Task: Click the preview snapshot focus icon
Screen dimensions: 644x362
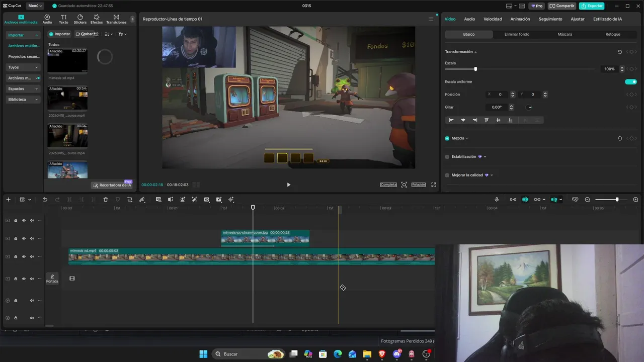Action: pos(404,185)
